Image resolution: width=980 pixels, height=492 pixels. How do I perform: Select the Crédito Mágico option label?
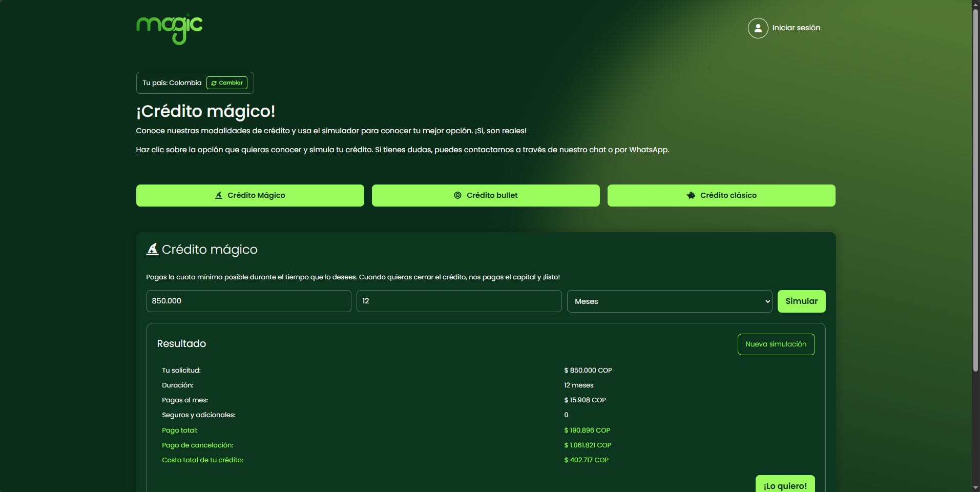[x=256, y=195]
